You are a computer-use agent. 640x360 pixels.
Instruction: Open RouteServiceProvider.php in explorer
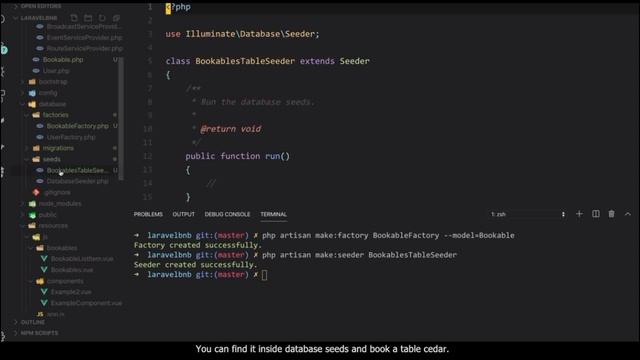(x=84, y=48)
